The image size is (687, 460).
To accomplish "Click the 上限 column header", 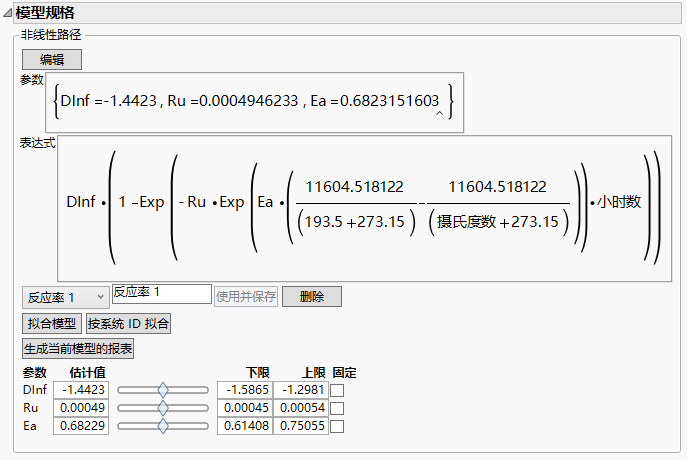I will tap(314, 373).
